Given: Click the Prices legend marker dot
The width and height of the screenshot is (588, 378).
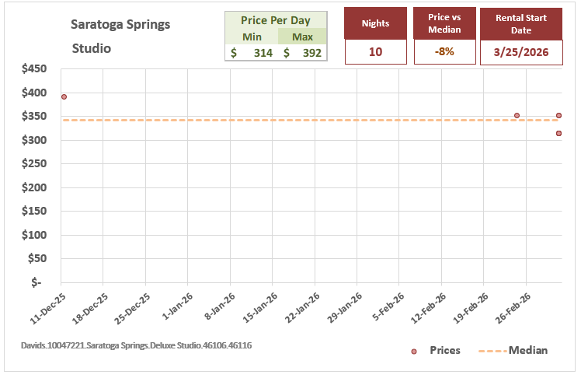Looking at the screenshot, I should point(414,352).
